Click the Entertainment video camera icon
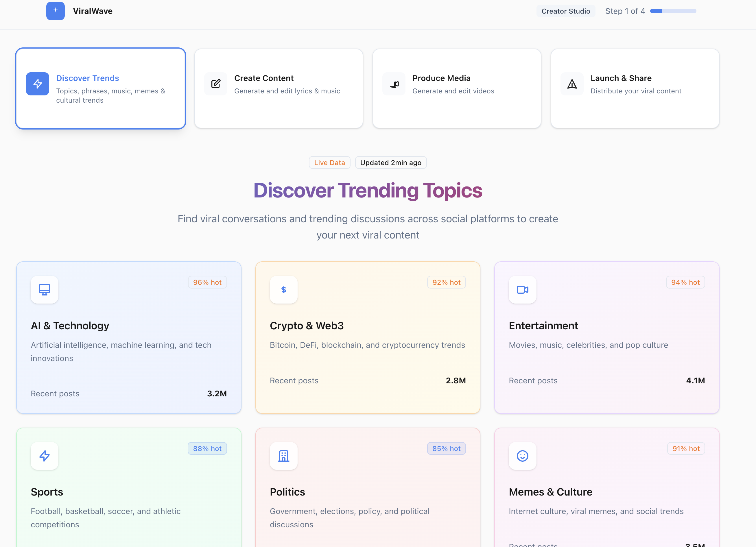Viewport: 756px width, 547px height. (x=522, y=289)
